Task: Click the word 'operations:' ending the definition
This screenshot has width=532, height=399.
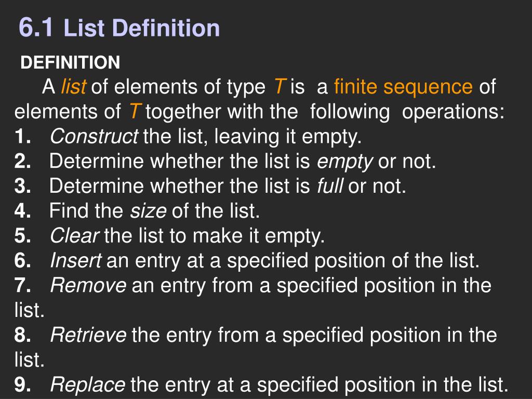Action: (x=453, y=112)
